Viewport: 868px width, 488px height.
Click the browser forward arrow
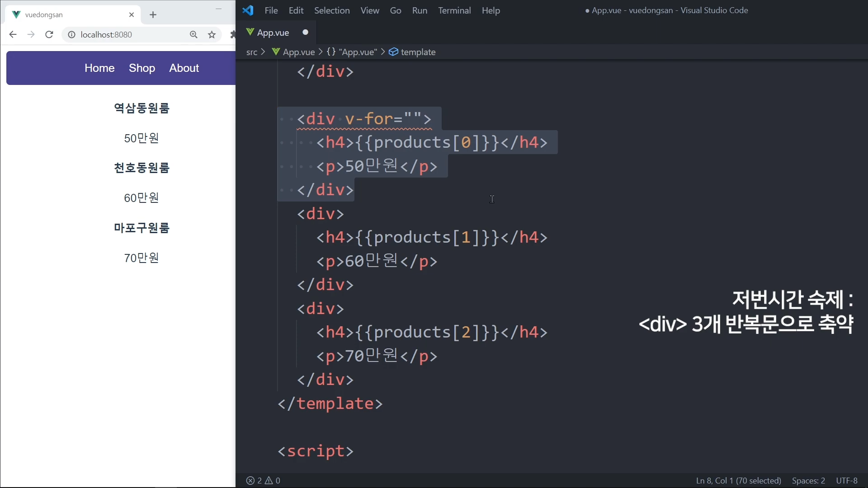pyautogui.click(x=31, y=35)
